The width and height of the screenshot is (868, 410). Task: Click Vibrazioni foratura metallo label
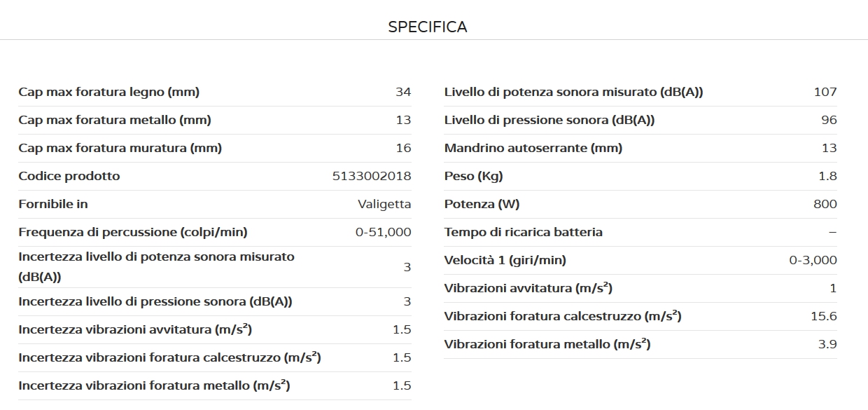[x=547, y=344]
